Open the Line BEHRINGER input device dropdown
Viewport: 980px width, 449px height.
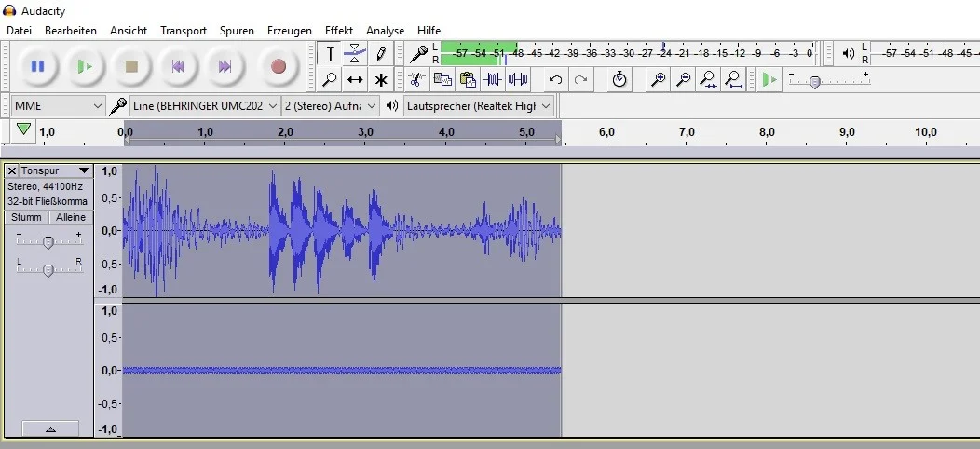click(x=204, y=105)
